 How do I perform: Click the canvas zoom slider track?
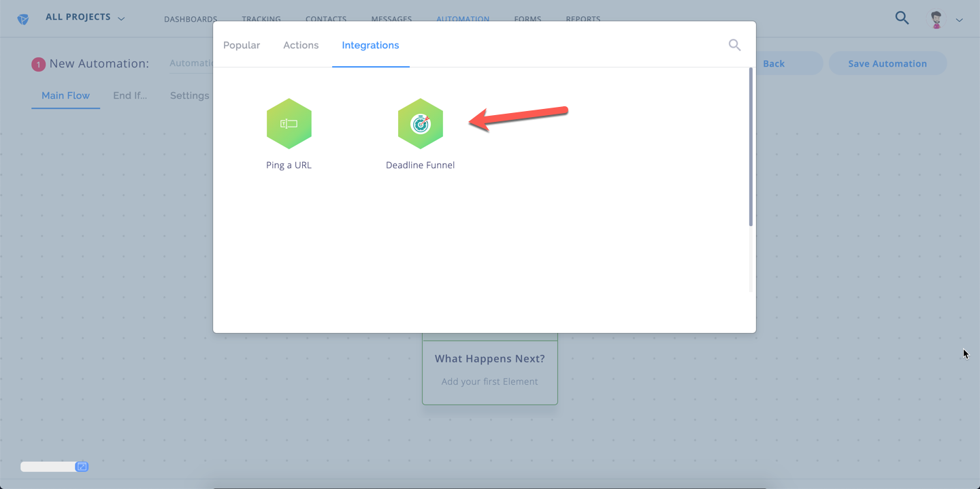coord(48,467)
